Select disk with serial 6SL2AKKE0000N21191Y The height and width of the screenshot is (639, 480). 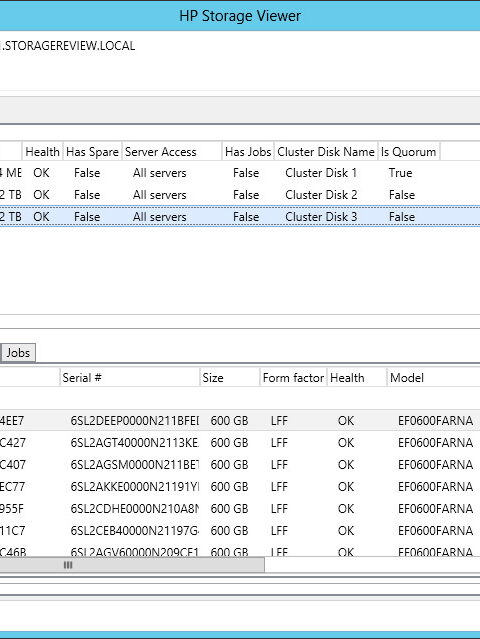pyautogui.click(x=240, y=487)
